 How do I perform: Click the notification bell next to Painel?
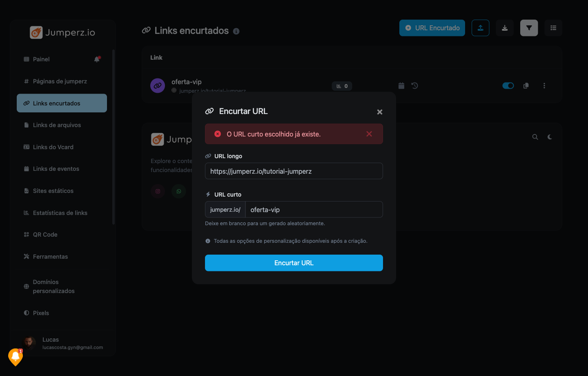(x=97, y=59)
